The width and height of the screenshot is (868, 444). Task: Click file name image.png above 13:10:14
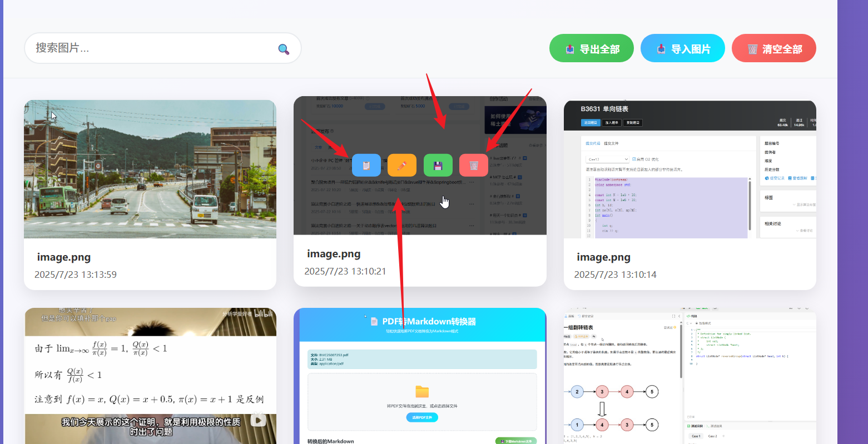coord(603,257)
